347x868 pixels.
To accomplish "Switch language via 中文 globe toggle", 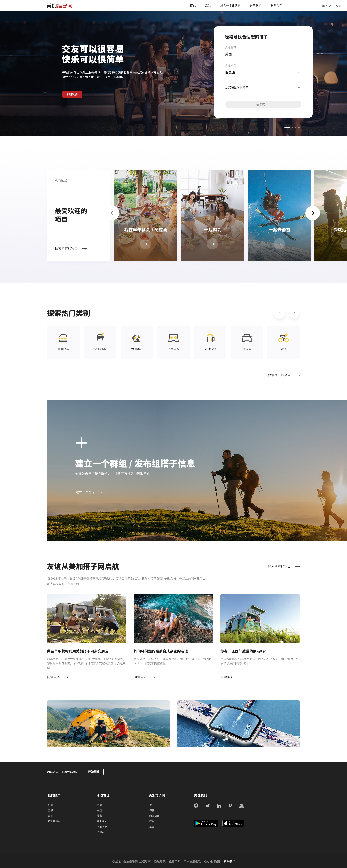I will [x=326, y=6].
